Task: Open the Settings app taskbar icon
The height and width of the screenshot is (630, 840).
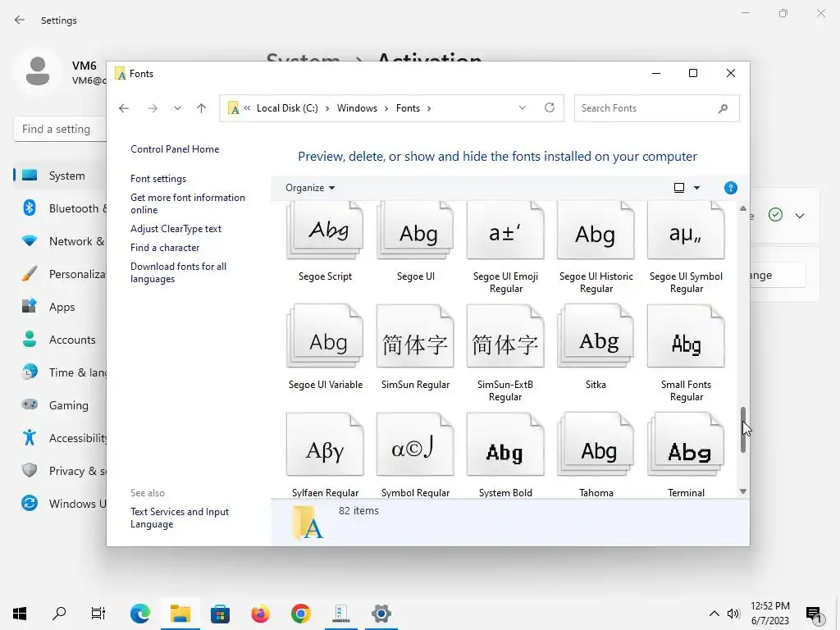Action: (381, 614)
